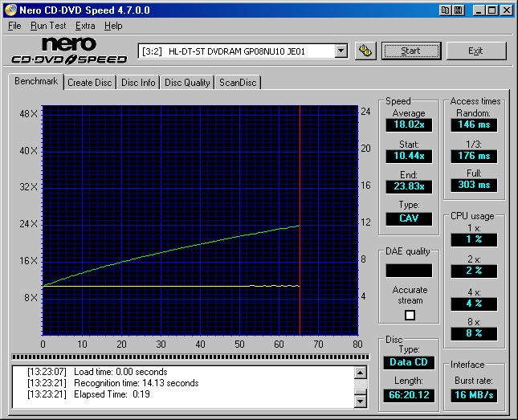518x420 pixels.
Task: Click the CAV speed type value
Action: click(x=409, y=218)
